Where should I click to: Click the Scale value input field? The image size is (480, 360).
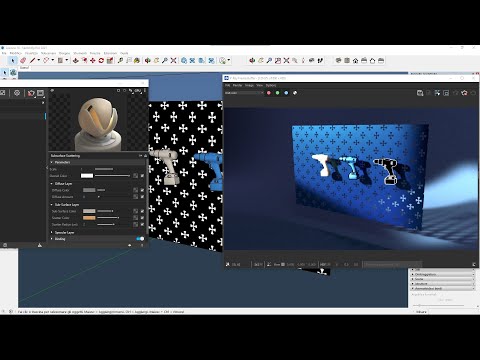[87, 169]
